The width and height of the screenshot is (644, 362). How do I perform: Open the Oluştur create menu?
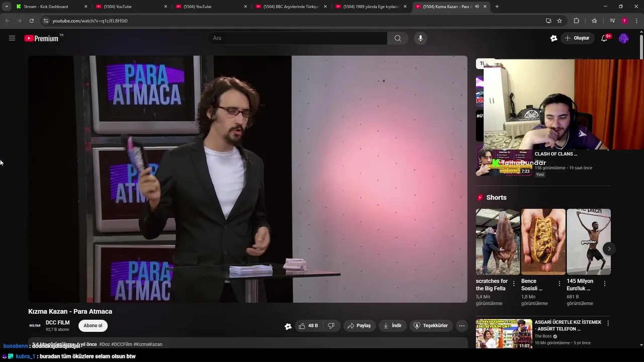coord(577,38)
